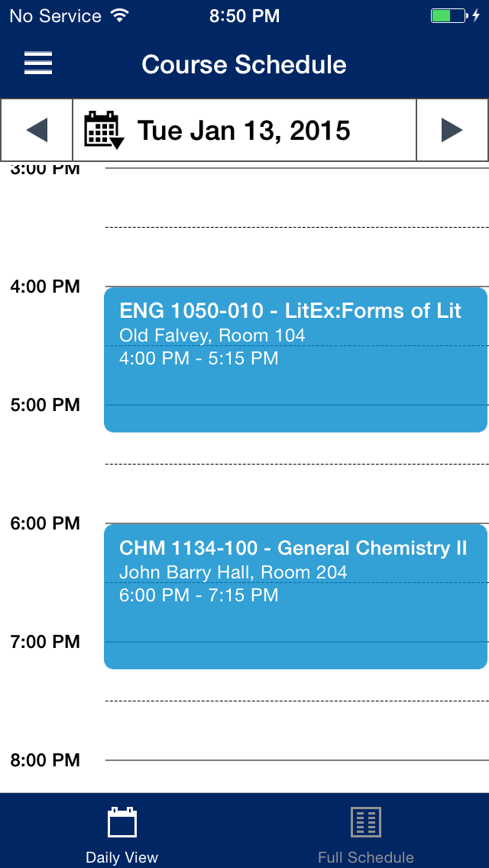Viewport: 489px width, 868px height.
Task: Tap the 4:00 PM - 5:15 PM time text
Action: pos(199,358)
